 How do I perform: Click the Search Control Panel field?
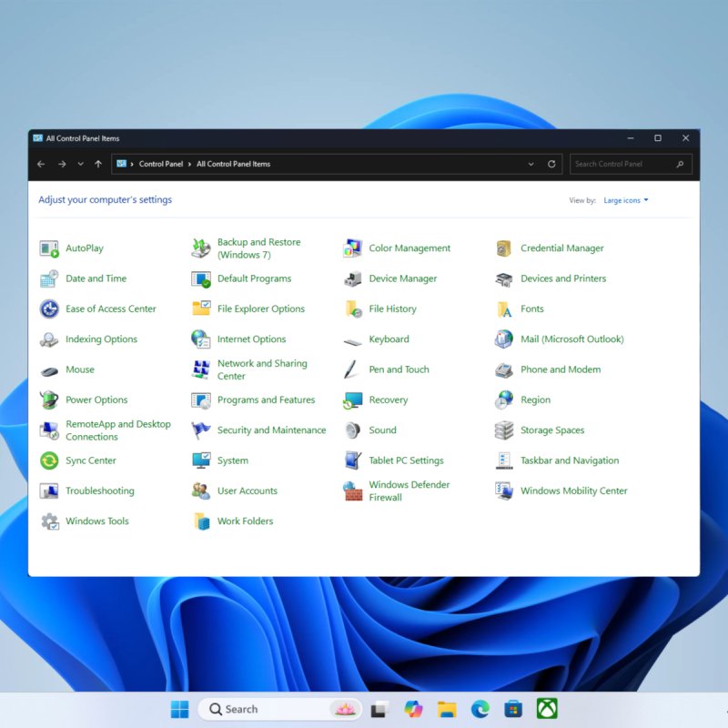point(623,165)
